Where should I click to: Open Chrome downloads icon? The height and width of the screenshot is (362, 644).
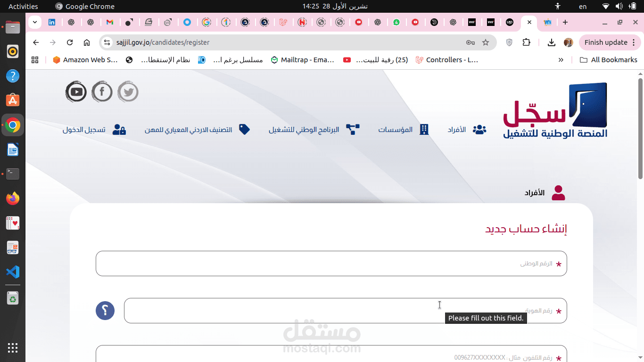click(x=551, y=42)
